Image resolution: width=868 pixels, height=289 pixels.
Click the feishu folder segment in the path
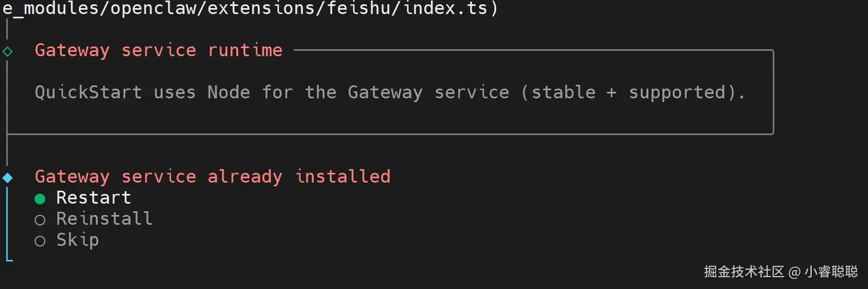359,8
